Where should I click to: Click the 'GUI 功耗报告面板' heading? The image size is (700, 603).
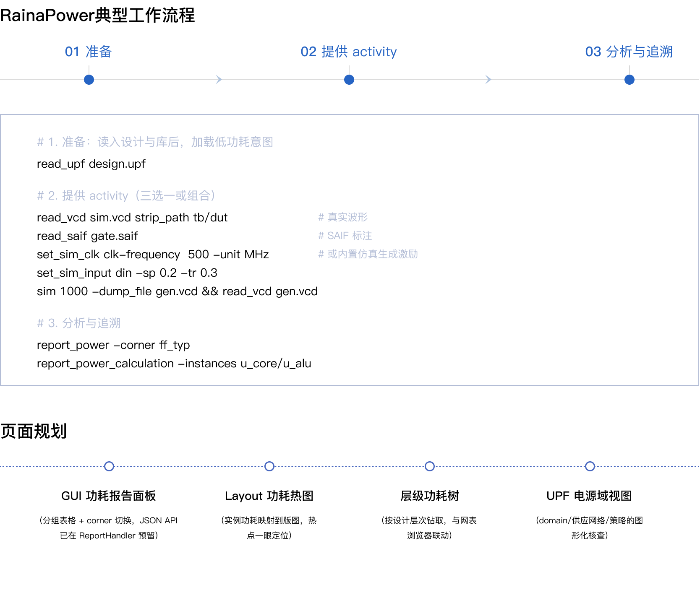coord(109,496)
